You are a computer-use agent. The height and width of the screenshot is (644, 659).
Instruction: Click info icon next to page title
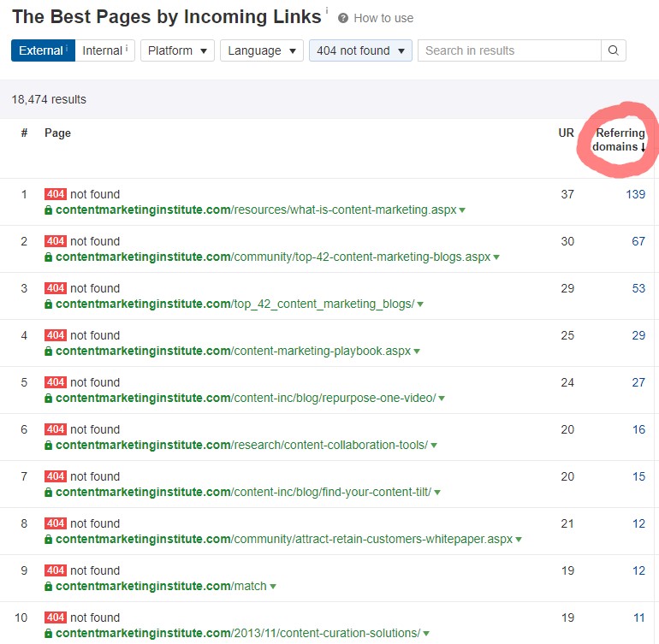[x=327, y=10]
